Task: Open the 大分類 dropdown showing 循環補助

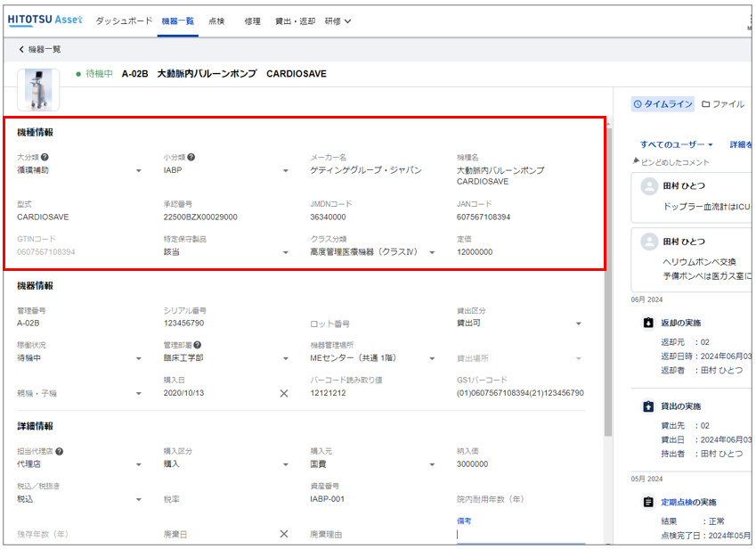Action: pyautogui.click(x=79, y=170)
